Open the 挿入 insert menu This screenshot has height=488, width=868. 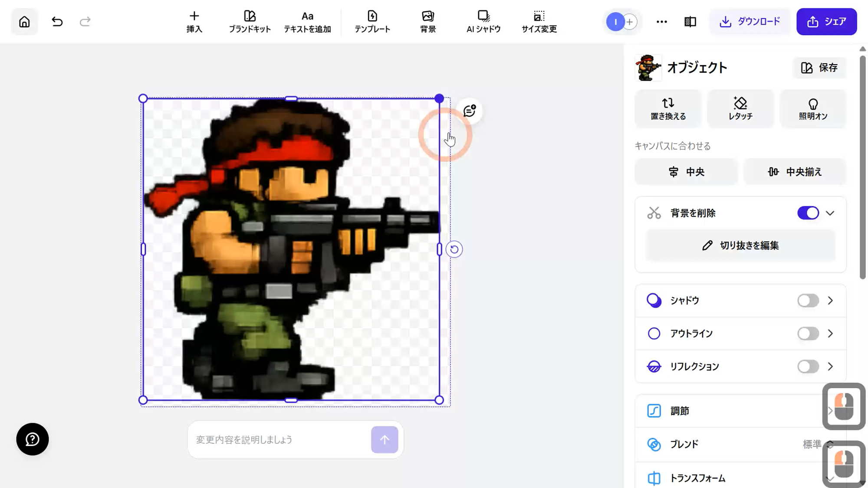[194, 22]
